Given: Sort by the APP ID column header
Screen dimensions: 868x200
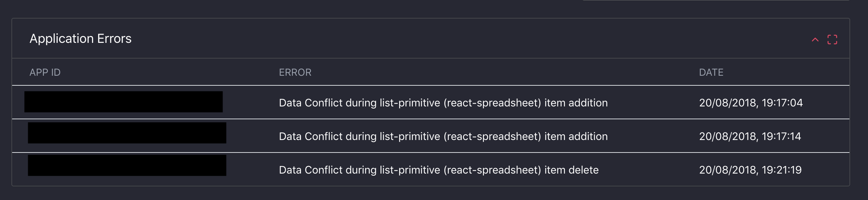Looking at the screenshot, I should tap(45, 72).
